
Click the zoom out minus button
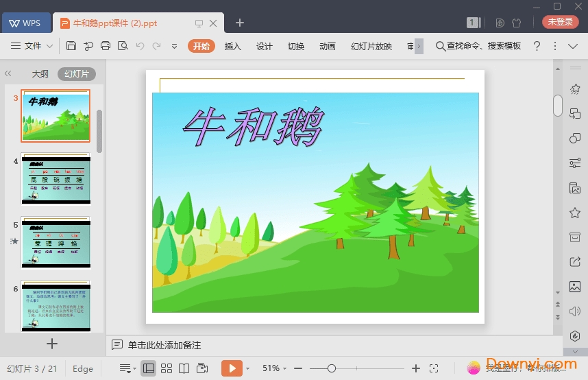pyautogui.click(x=298, y=368)
